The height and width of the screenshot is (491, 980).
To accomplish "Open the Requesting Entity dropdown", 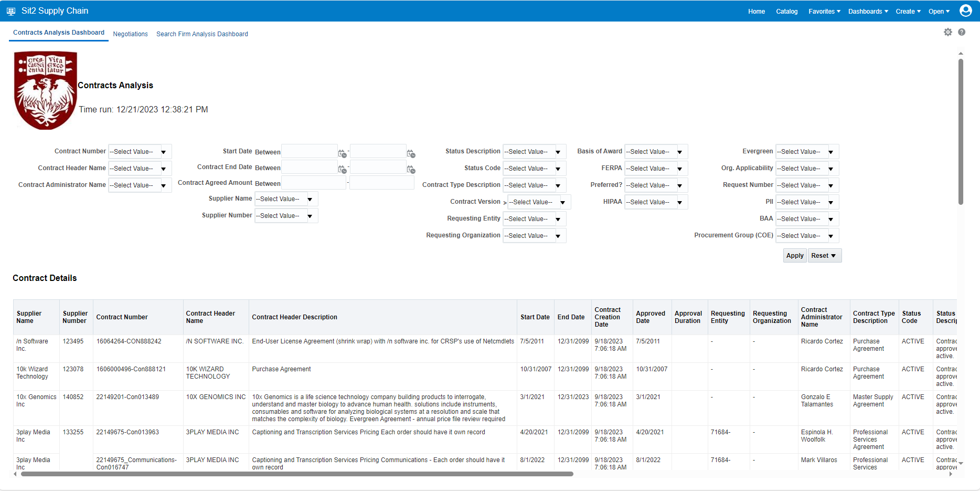I will tap(558, 219).
